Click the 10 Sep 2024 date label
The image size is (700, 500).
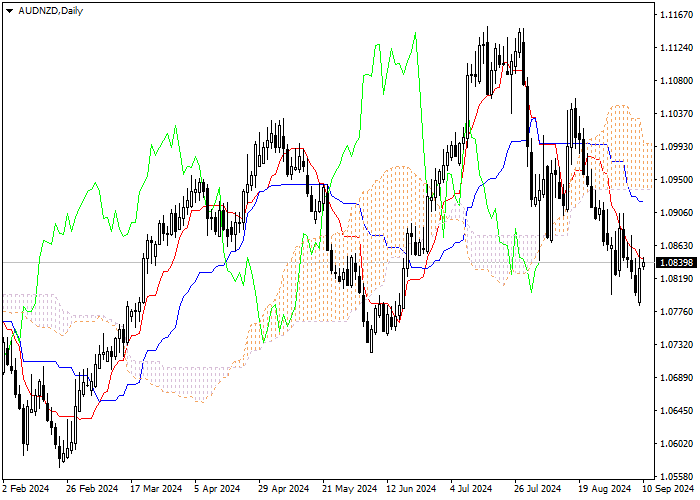pos(668,489)
